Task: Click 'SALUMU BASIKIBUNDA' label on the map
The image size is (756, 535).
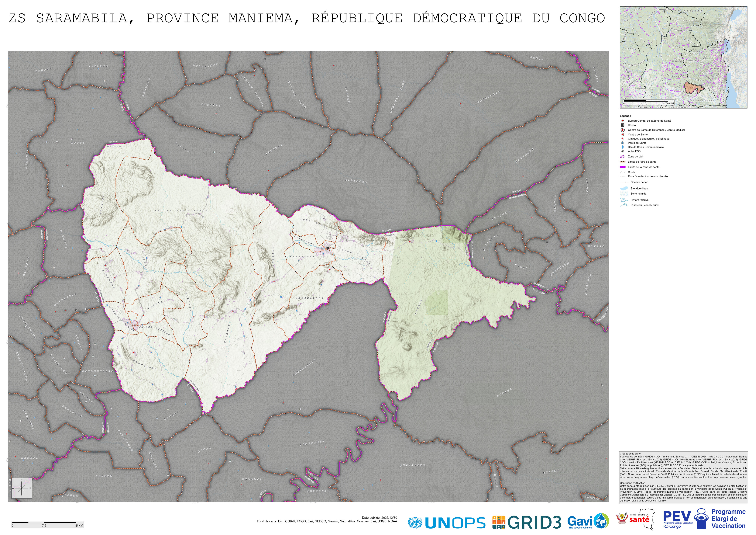Action: point(181,211)
